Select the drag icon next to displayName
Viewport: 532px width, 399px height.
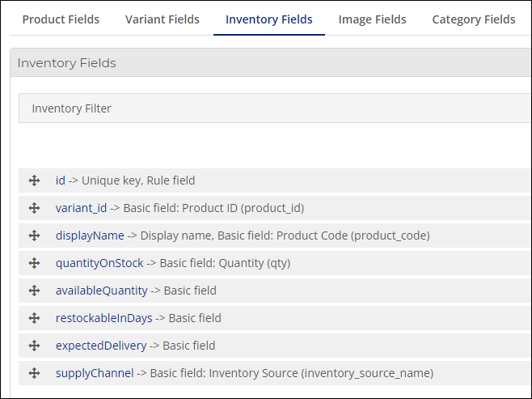[34, 236]
